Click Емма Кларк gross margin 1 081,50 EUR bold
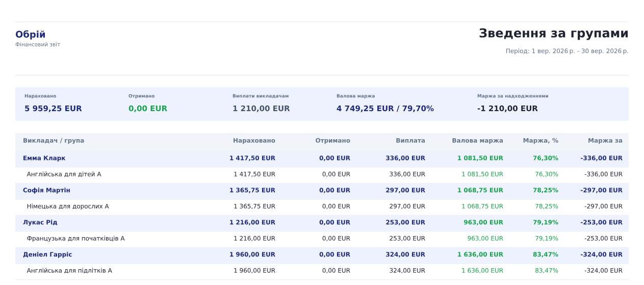644x285 pixels. click(480, 159)
